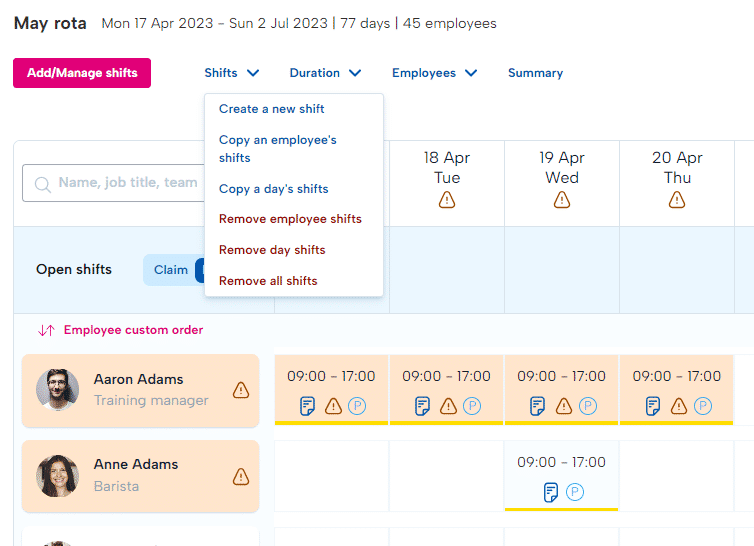
Task: Select Aaron Adams name
Action: tap(138, 379)
